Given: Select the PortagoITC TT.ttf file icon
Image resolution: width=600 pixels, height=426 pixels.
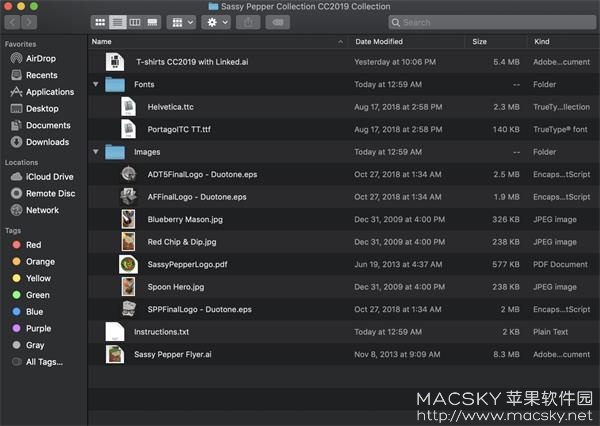Looking at the screenshot, I should click(x=129, y=129).
